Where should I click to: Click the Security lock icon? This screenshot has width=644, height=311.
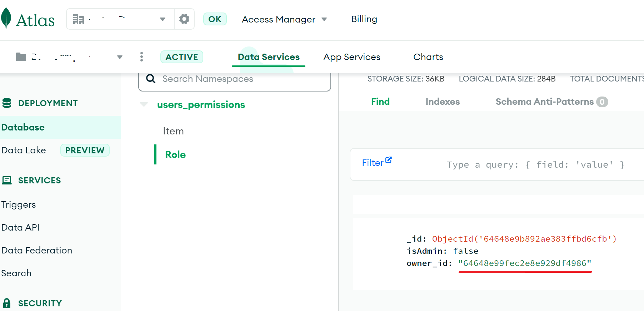7,303
